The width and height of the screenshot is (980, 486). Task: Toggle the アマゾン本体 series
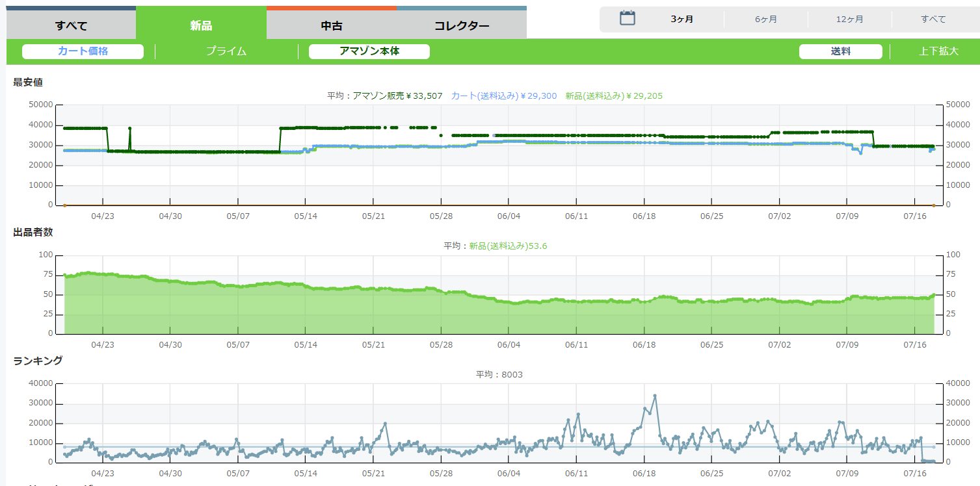[369, 51]
